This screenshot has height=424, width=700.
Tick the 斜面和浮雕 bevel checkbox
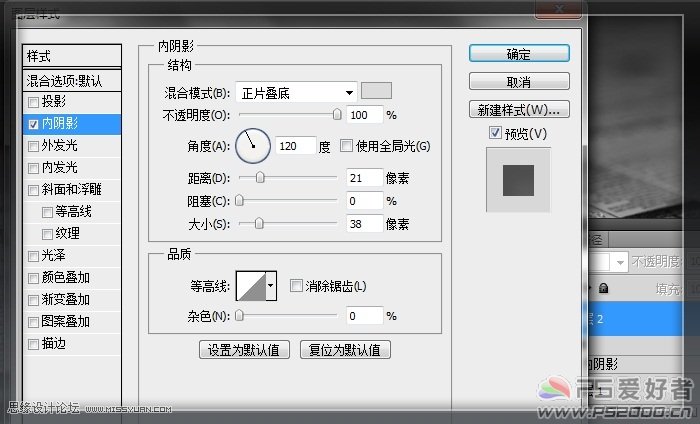coord(33,191)
